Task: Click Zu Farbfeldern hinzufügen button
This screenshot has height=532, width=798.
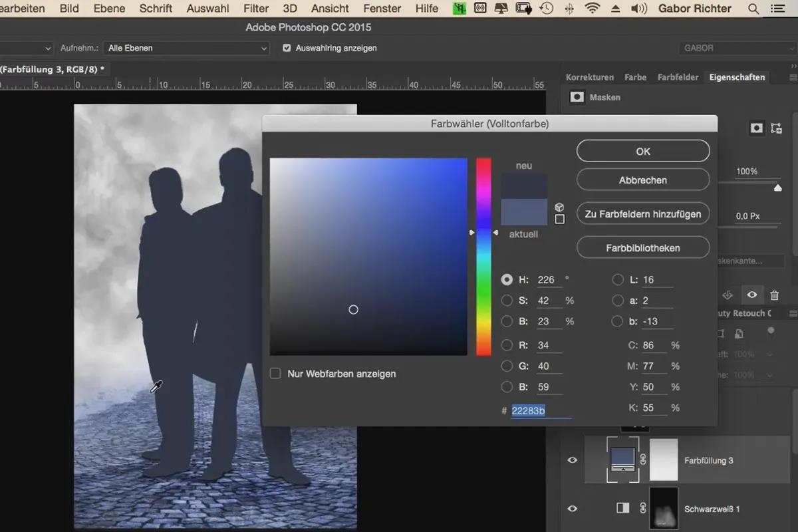Action: point(643,214)
